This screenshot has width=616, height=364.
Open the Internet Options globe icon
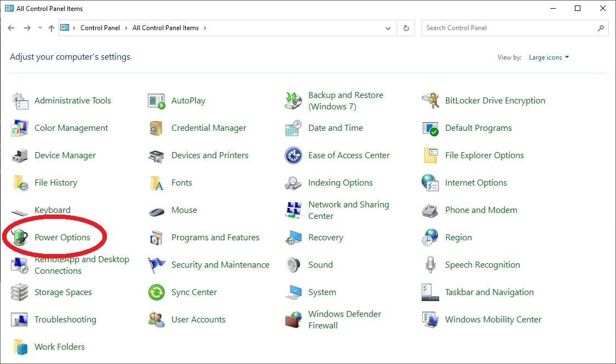point(430,183)
